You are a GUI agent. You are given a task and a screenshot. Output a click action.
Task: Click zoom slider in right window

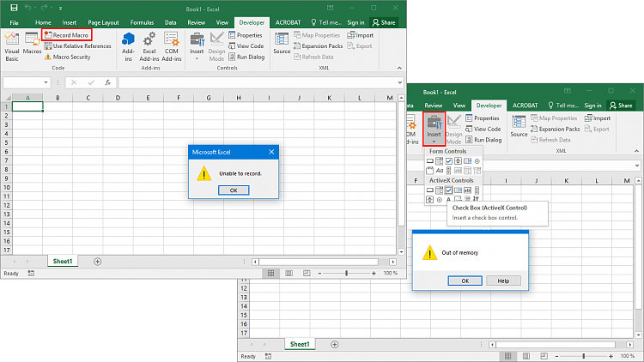coord(584,356)
